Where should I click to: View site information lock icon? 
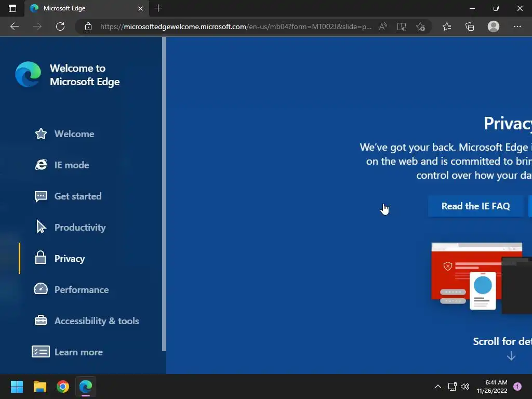click(88, 26)
